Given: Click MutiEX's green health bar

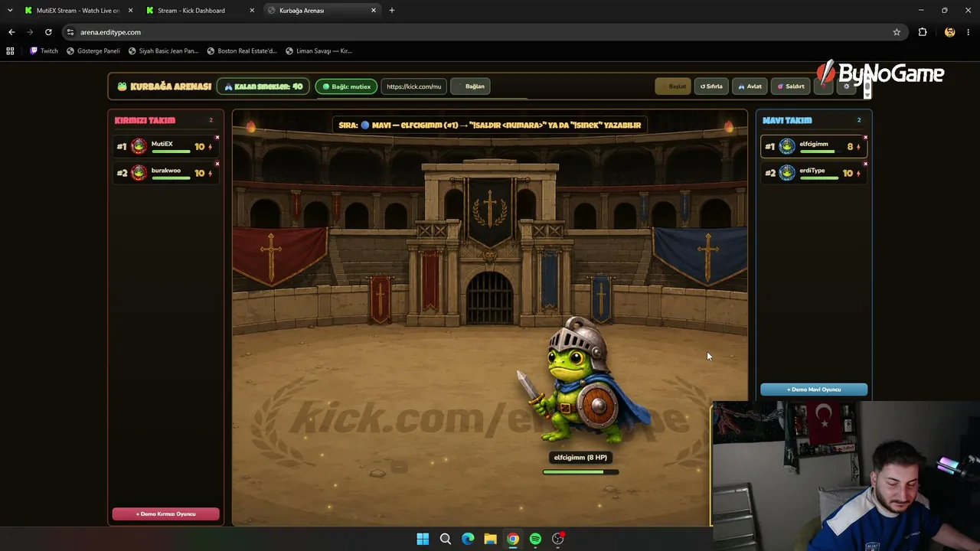Looking at the screenshot, I should (171, 152).
